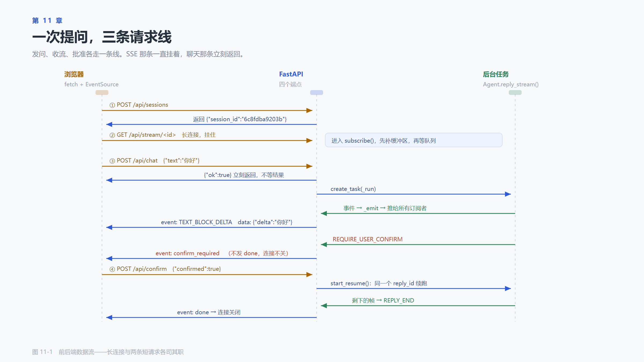The height and width of the screenshot is (362, 644).
Task: Click the 剩下的帧 → REPLY_END label
Action: point(383,301)
